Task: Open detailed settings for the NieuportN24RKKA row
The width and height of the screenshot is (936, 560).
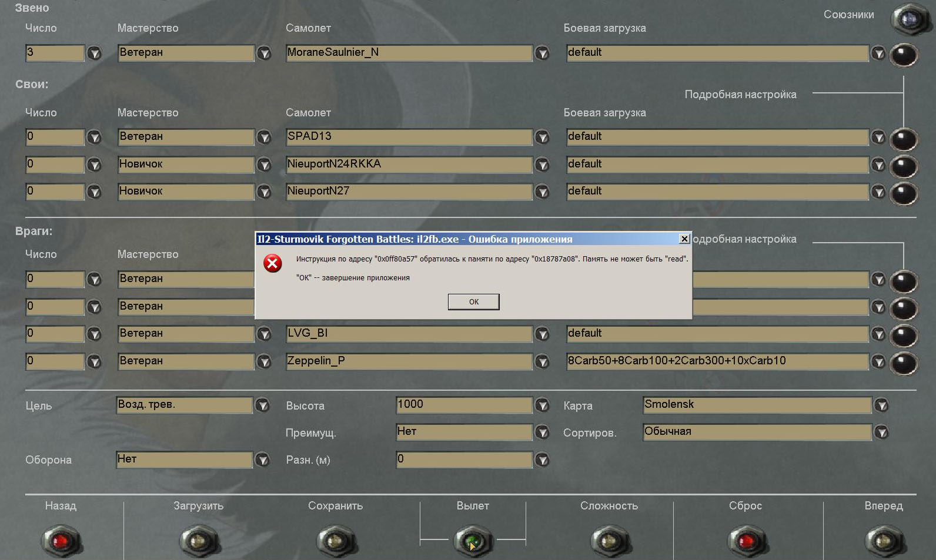Action: pyautogui.click(x=904, y=166)
